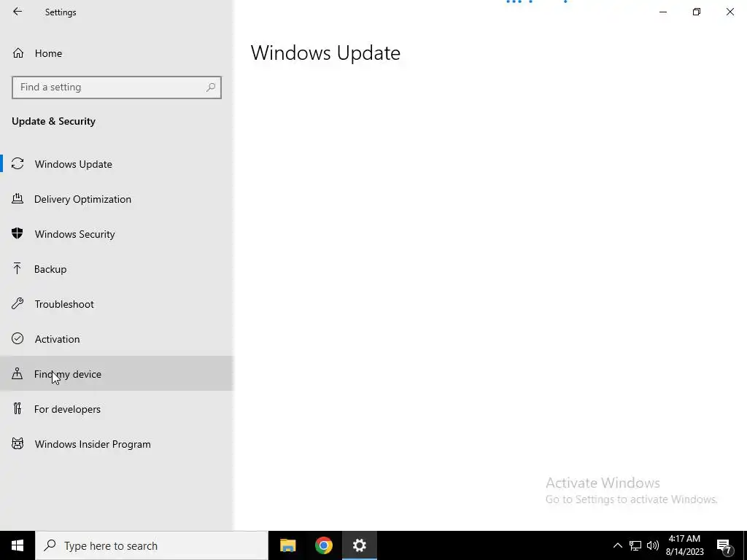This screenshot has width=747, height=560.
Task: Open Backup settings
Action: pos(117,269)
